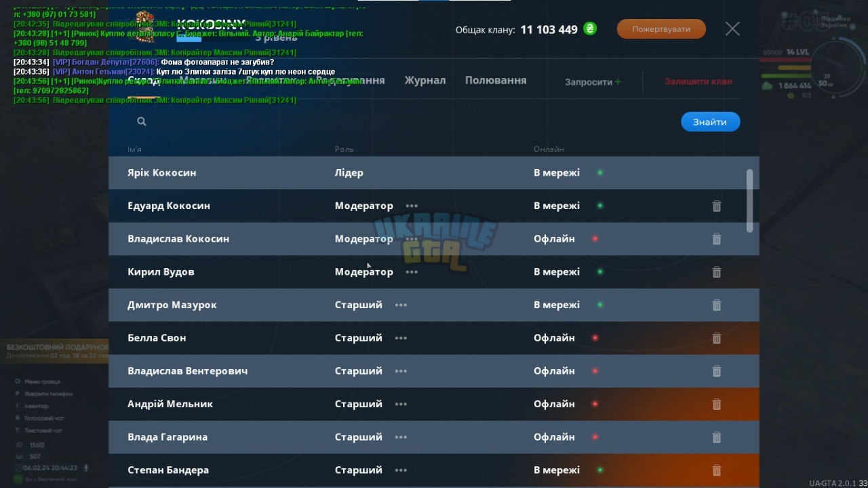Click trash icon for Владислав Вентерович
Screen dimensions: 868x488
click(x=716, y=371)
